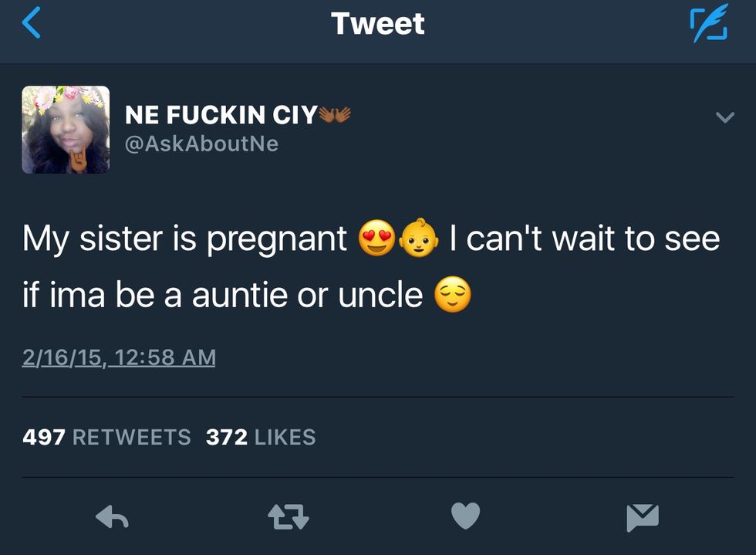Open the author's profile picture
Viewport: 756px width, 555px height.
(x=66, y=129)
